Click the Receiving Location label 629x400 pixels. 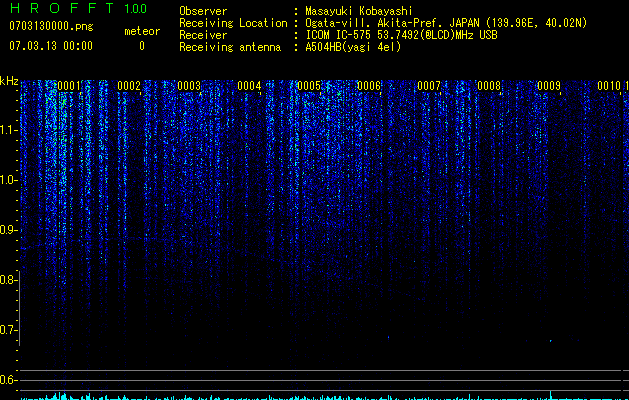(233, 23)
